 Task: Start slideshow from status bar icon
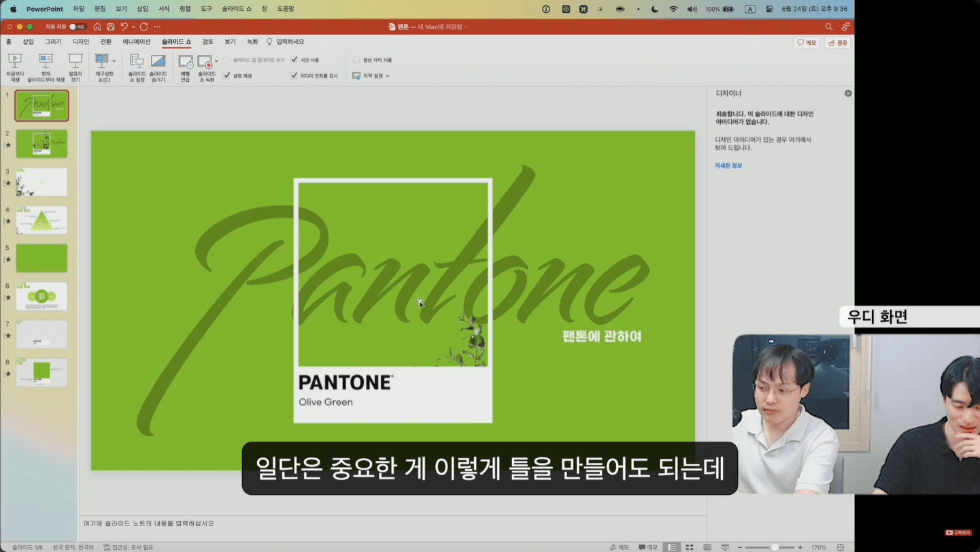(x=725, y=547)
